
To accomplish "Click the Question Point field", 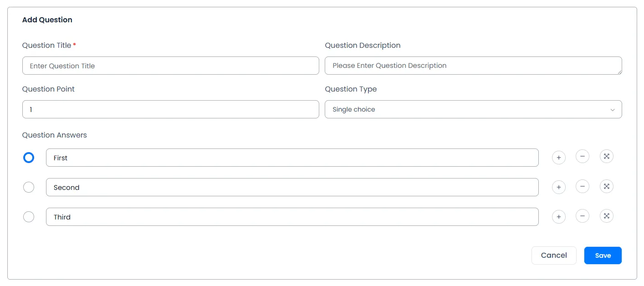I will click(170, 109).
